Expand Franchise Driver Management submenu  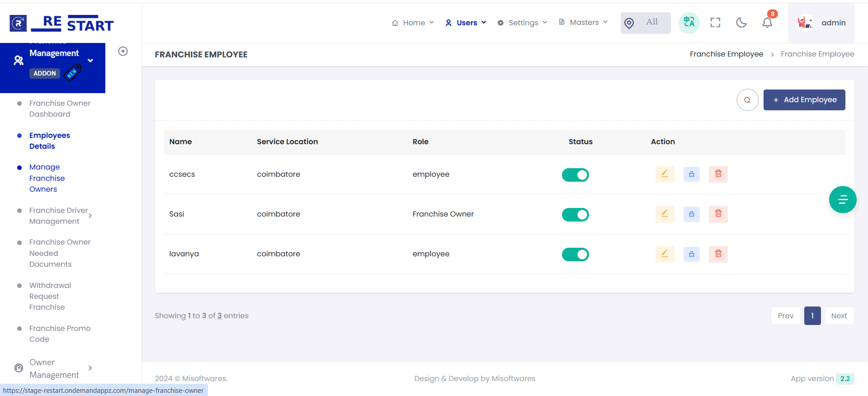point(59,216)
